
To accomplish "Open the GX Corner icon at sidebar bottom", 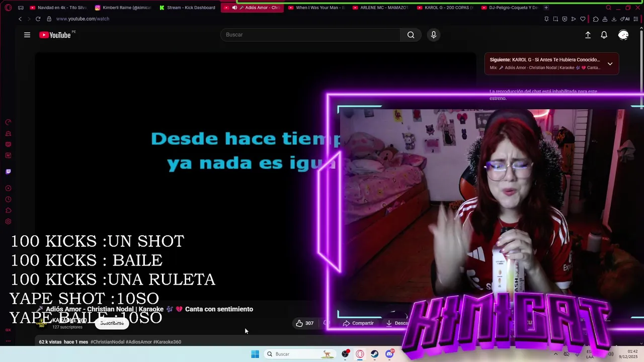I will (x=8, y=330).
